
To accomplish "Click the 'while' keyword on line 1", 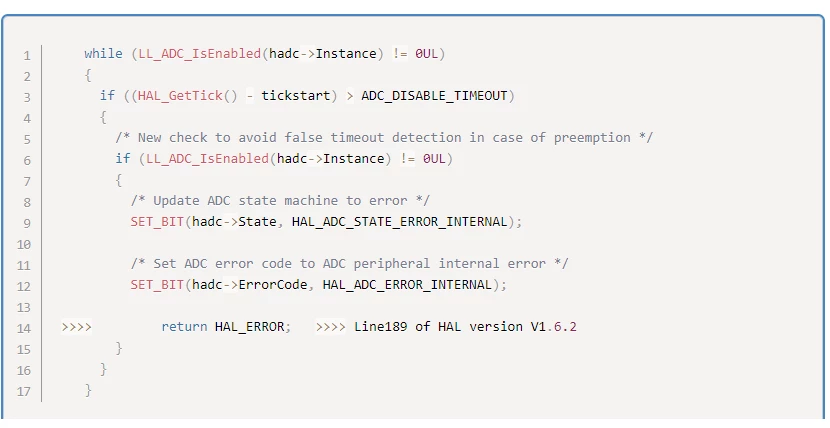I will [x=103, y=54].
